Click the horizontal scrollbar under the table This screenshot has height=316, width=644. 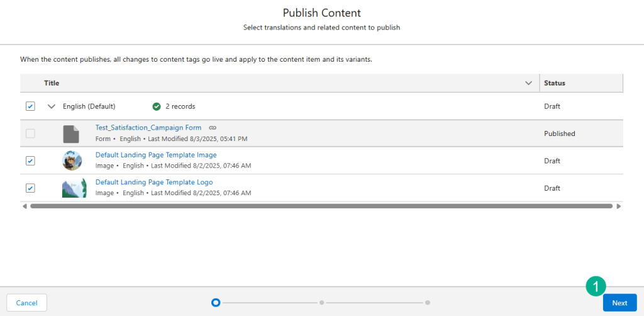(x=321, y=206)
